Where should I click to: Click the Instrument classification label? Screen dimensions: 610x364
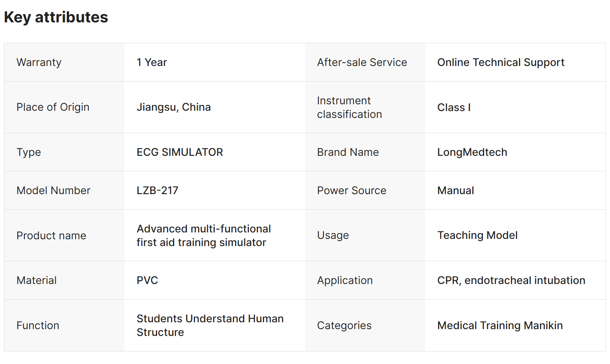(349, 107)
